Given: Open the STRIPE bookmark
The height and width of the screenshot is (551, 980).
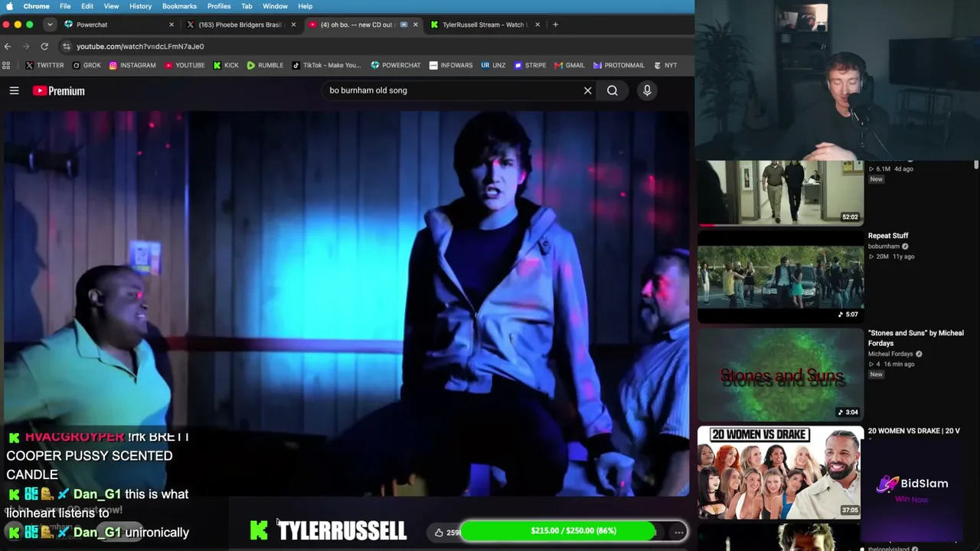Looking at the screenshot, I should [530, 65].
